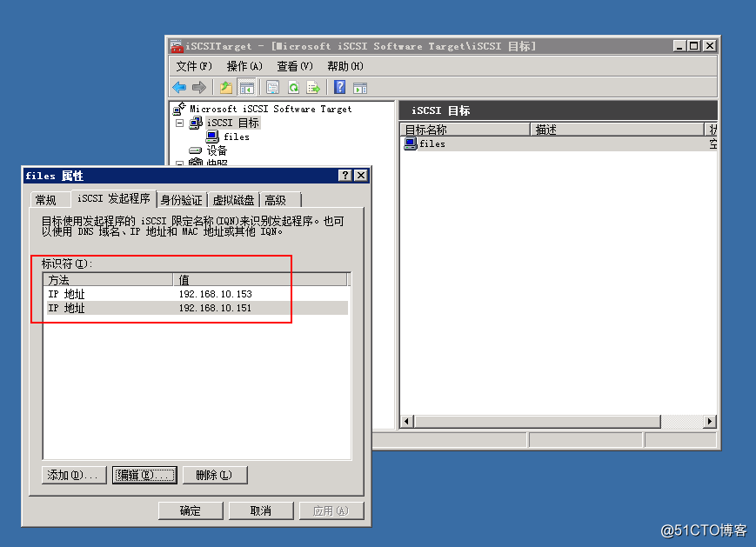Screen dimensions: 756x547
Task: Switch to the 身份验证 tab
Action: coord(181,199)
